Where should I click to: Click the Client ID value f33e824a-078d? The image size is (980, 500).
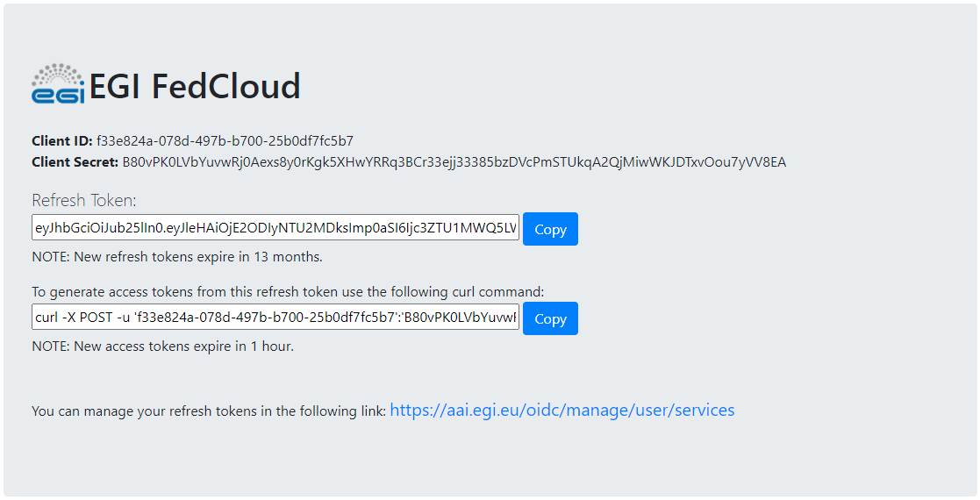pyautogui.click(x=225, y=140)
